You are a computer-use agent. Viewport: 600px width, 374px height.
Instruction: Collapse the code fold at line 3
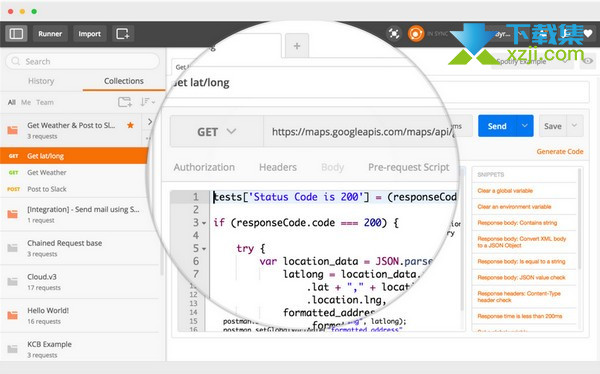pos(204,223)
